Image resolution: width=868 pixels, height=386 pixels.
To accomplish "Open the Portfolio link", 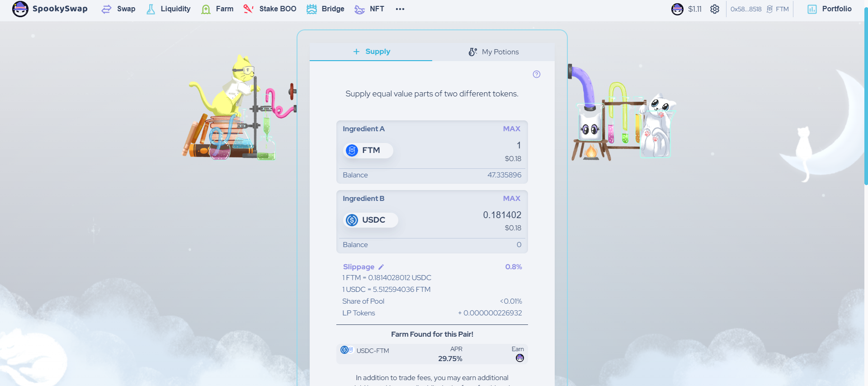I will (x=830, y=9).
